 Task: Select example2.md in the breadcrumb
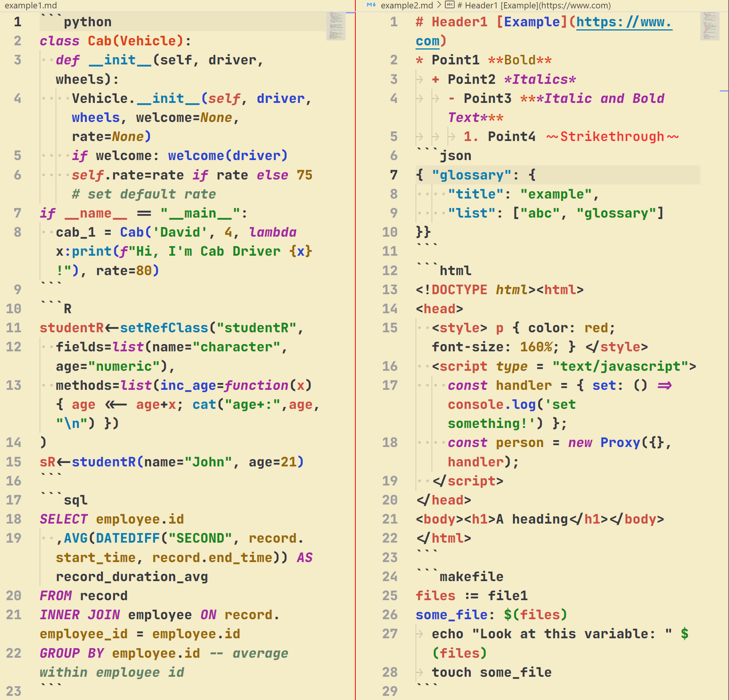pyautogui.click(x=407, y=5)
